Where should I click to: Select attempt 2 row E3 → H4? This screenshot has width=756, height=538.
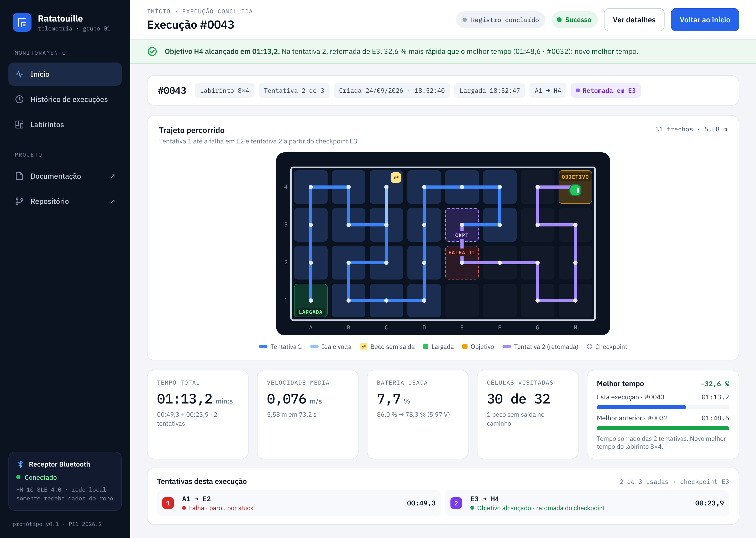coord(587,503)
